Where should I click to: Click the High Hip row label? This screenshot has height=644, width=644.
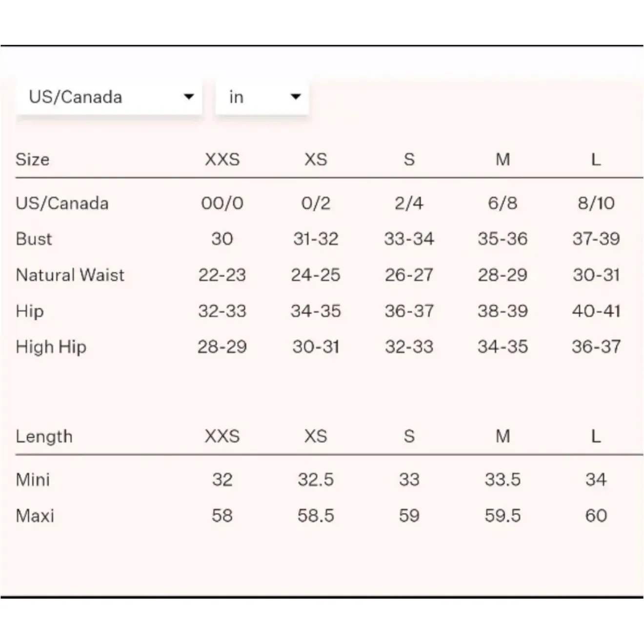click(51, 347)
